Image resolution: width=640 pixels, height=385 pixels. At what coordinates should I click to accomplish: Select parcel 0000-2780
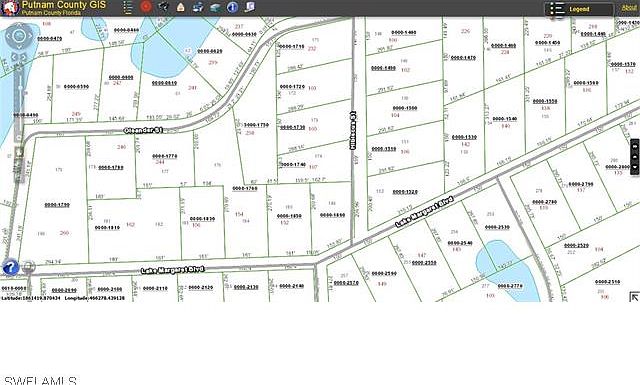coord(544,202)
